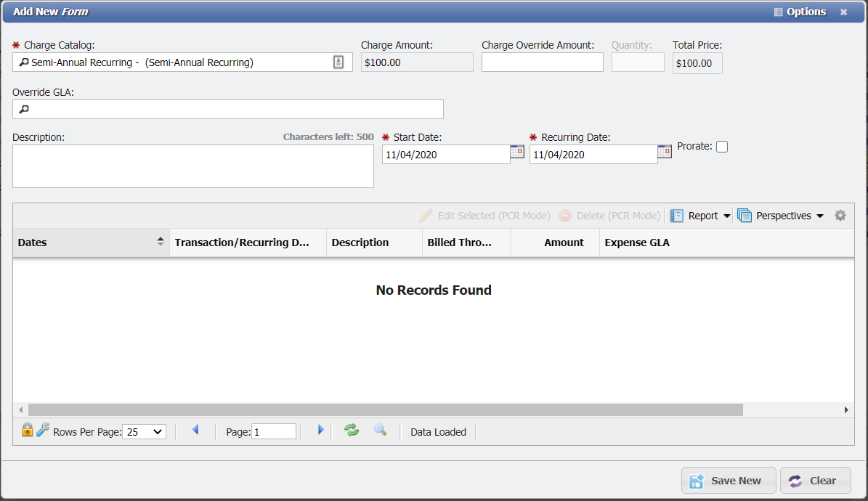Click Edit Selected (PCR Mode)
This screenshot has width=868, height=501.
click(x=485, y=216)
